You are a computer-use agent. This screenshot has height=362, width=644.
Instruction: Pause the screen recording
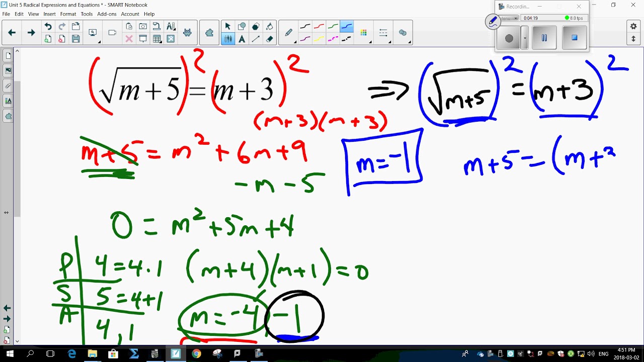point(544,38)
